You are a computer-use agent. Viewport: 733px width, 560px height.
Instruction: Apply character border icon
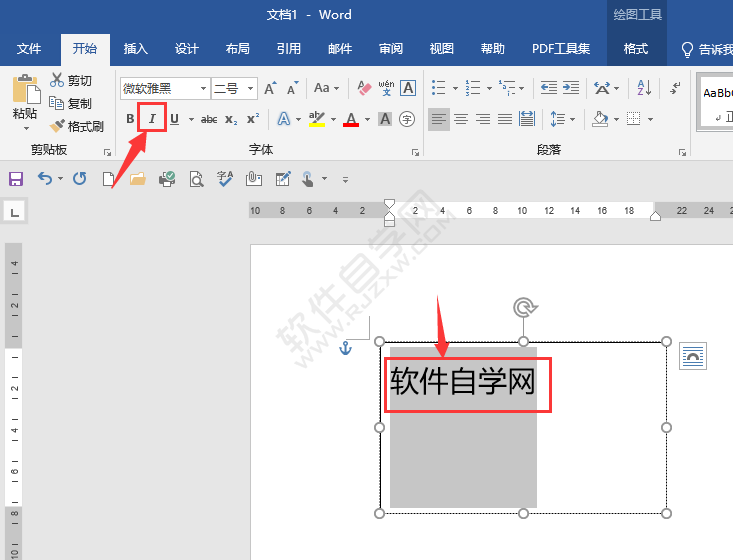(408, 88)
